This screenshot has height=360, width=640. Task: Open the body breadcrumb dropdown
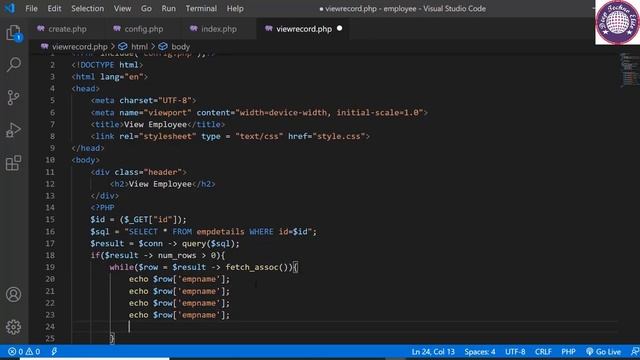tap(180, 47)
